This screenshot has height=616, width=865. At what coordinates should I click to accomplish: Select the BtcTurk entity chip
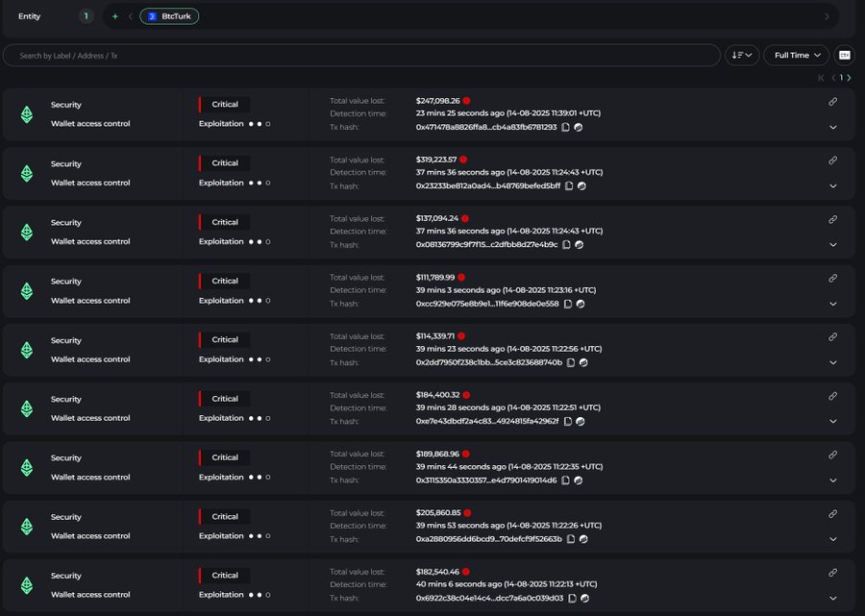(169, 16)
